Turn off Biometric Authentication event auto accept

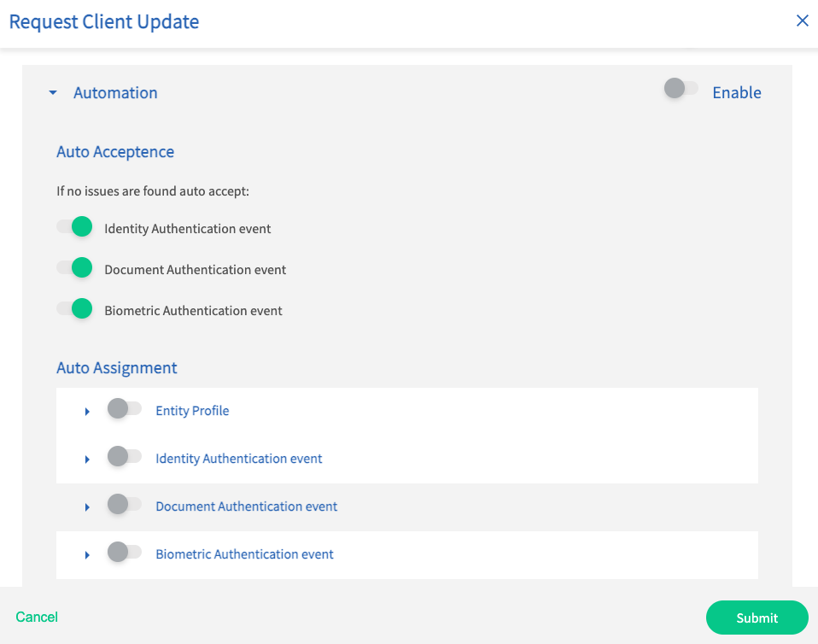click(x=74, y=308)
